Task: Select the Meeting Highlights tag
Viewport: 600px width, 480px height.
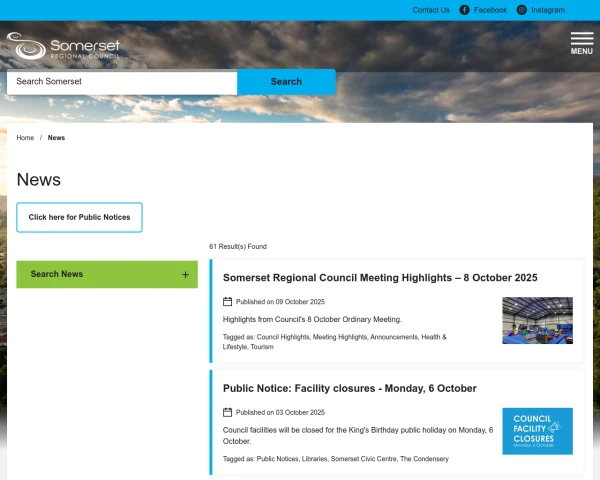Action: pos(340,337)
